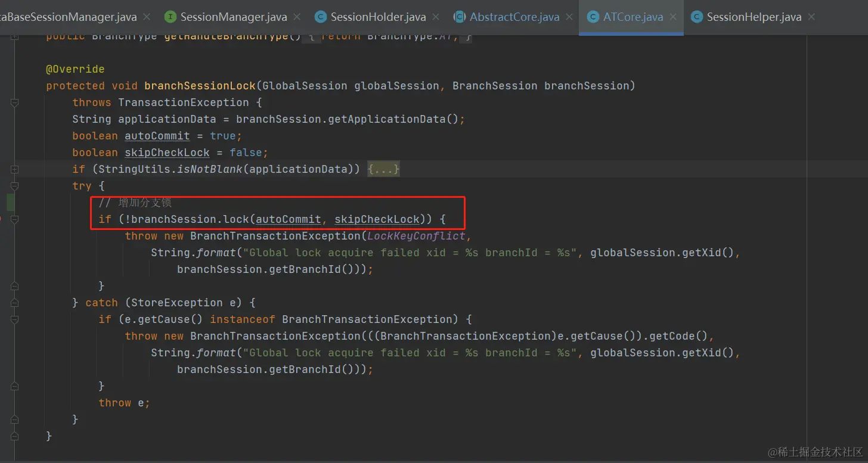The height and width of the screenshot is (463, 868).
Task: Click the ATCore.java class icon
Action: (593, 17)
